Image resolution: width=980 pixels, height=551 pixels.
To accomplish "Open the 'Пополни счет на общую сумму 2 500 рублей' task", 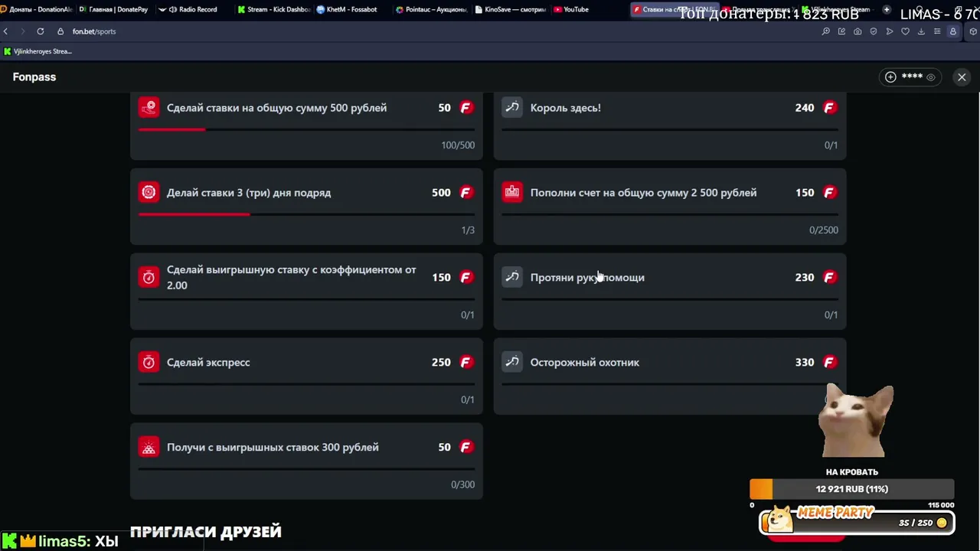I will click(x=670, y=207).
